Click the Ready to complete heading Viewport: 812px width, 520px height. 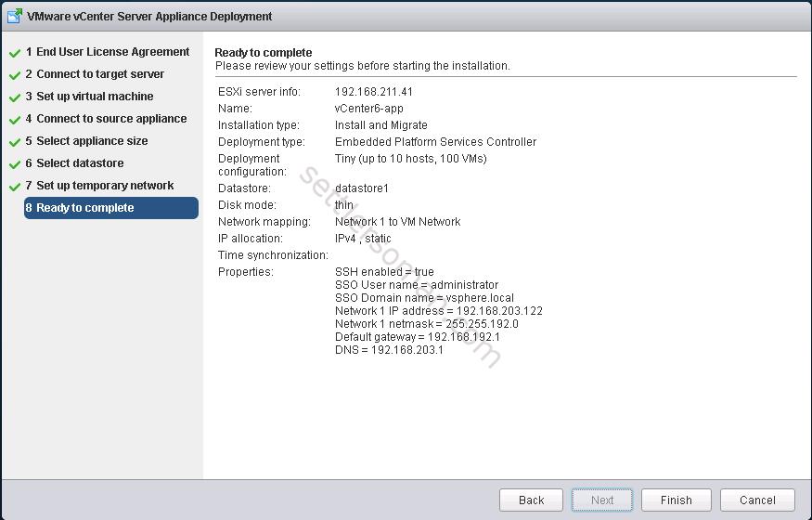(x=263, y=52)
